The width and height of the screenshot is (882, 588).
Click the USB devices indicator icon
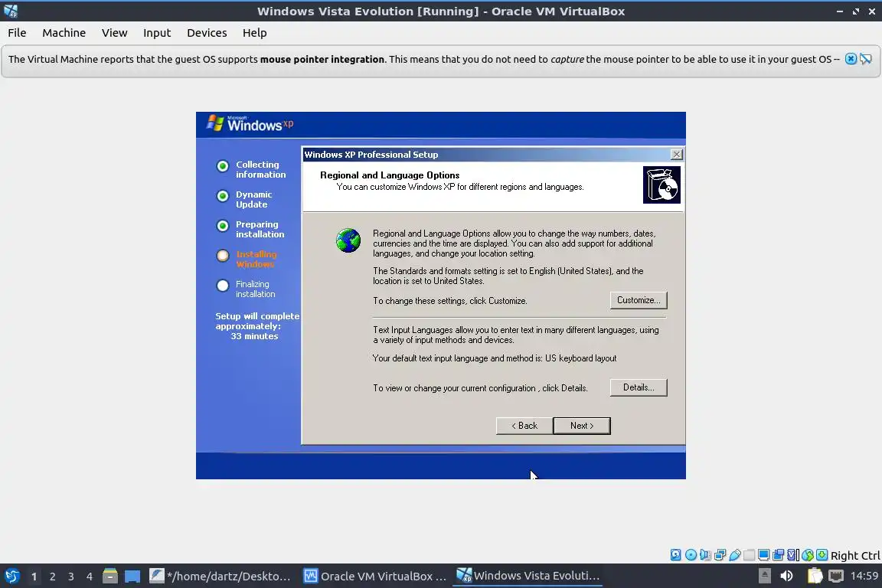coord(735,555)
